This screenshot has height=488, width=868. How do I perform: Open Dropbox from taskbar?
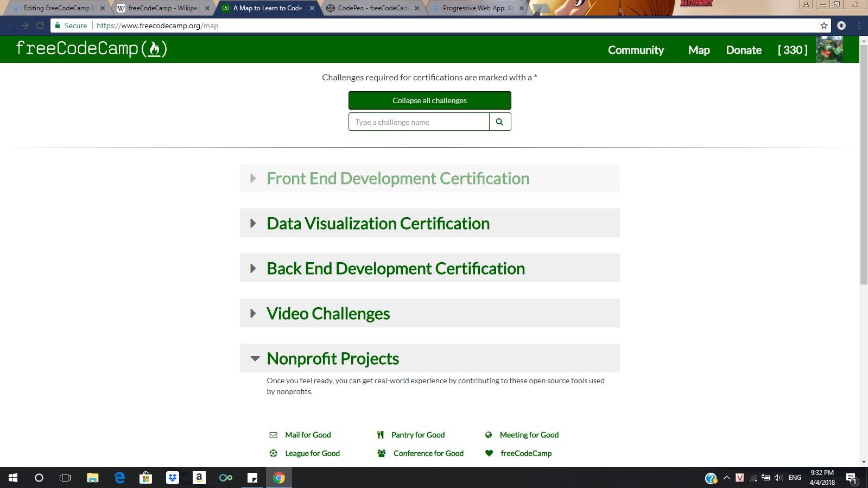pos(173,478)
